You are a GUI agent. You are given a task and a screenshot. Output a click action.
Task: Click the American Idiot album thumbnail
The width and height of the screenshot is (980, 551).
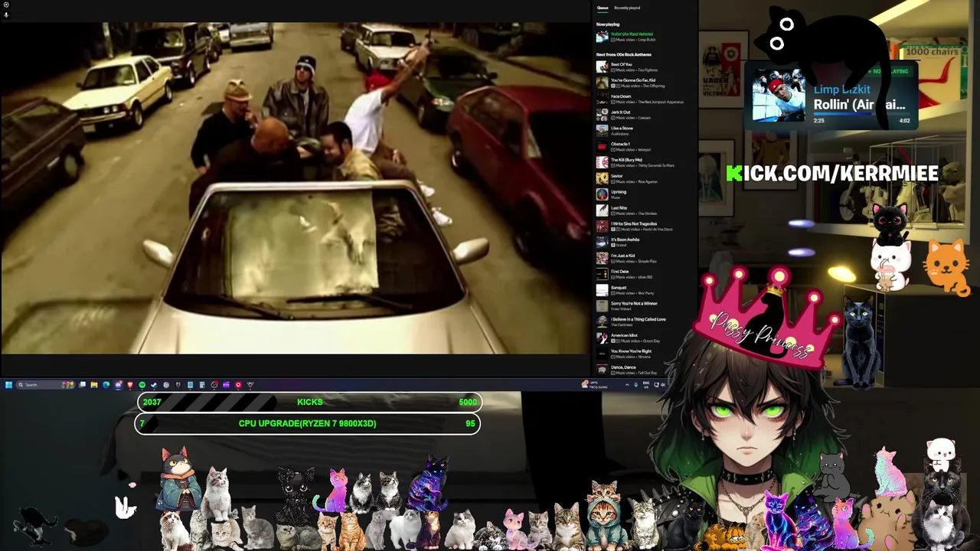[603, 337]
